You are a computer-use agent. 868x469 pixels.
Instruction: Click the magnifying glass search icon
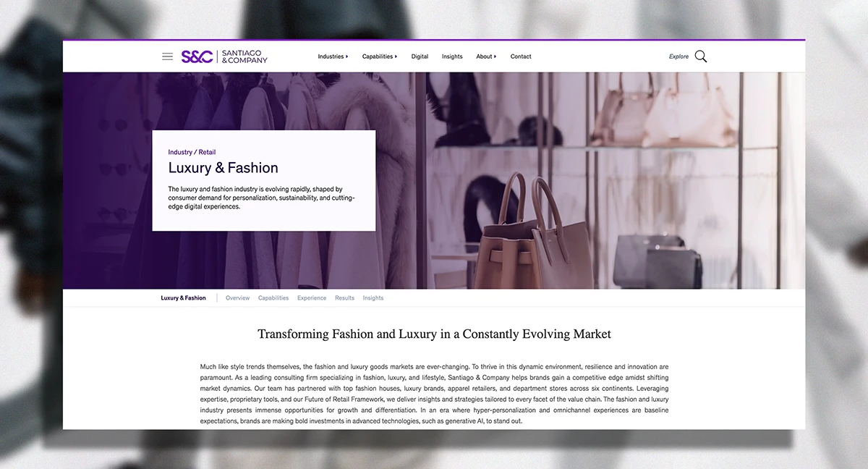(x=701, y=56)
